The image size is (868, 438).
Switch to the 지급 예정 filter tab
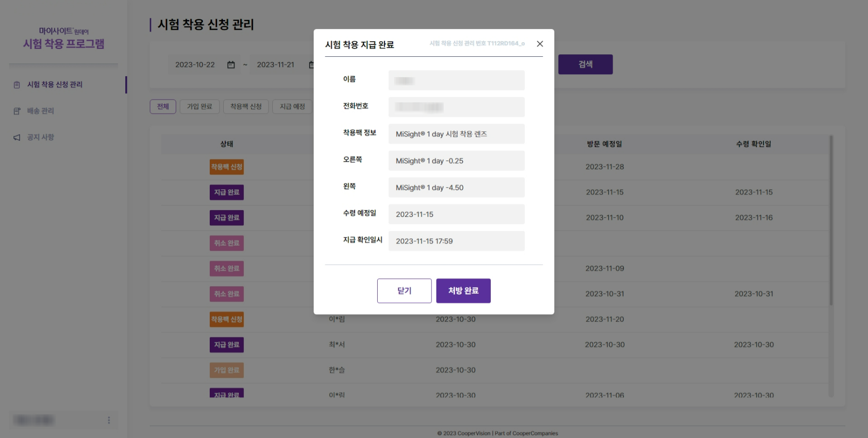pyautogui.click(x=292, y=107)
